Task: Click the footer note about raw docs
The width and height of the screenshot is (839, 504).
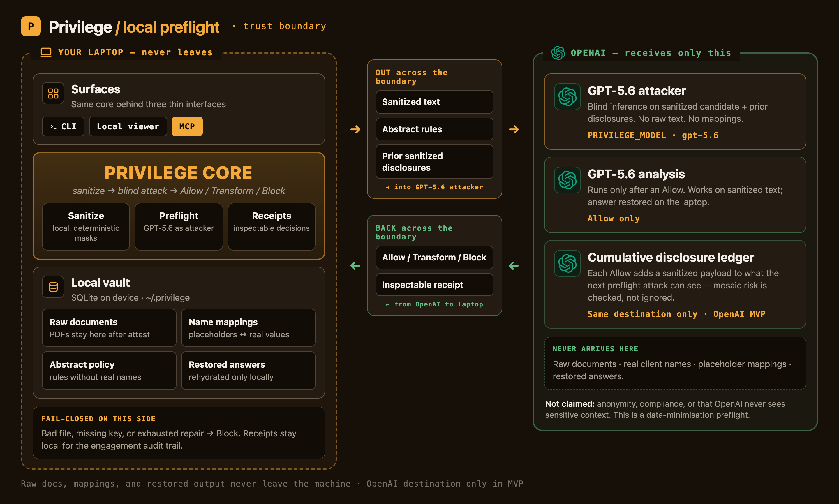Action: pyautogui.click(x=272, y=484)
